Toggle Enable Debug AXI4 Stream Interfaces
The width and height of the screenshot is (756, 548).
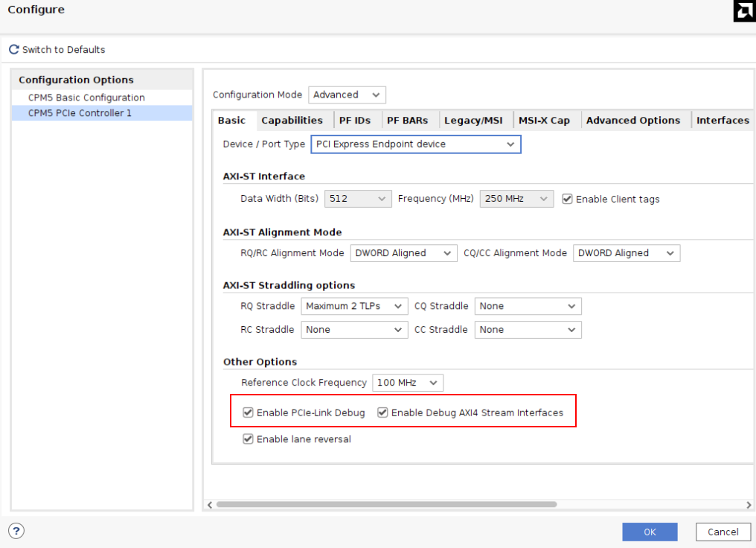coord(382,412)
